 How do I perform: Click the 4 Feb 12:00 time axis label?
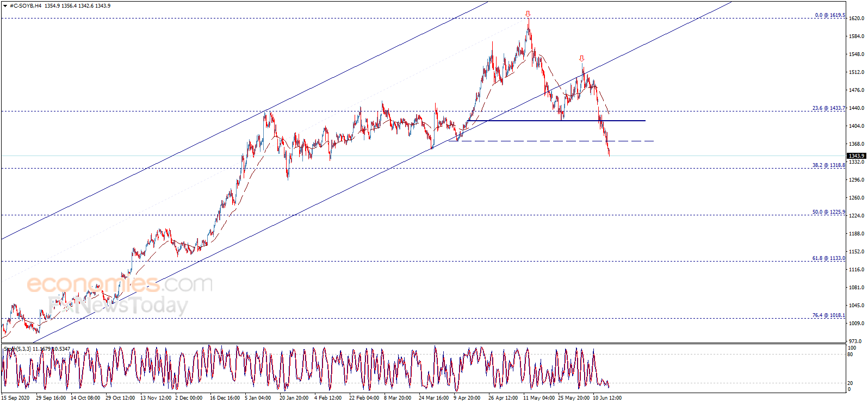328,398
